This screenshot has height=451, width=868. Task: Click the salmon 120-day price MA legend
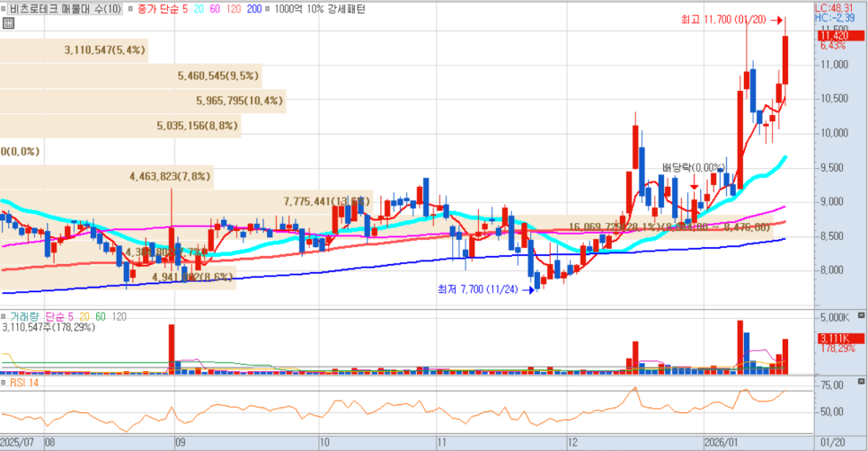234,9
